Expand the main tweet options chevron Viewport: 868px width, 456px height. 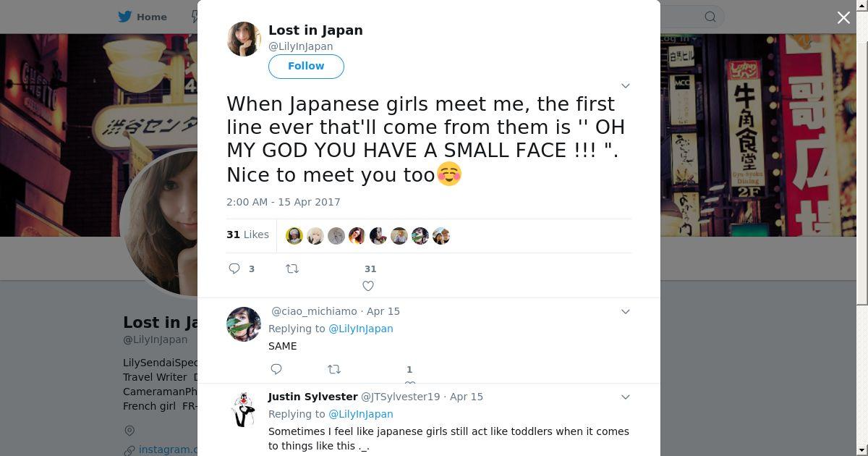click(626, 85)
